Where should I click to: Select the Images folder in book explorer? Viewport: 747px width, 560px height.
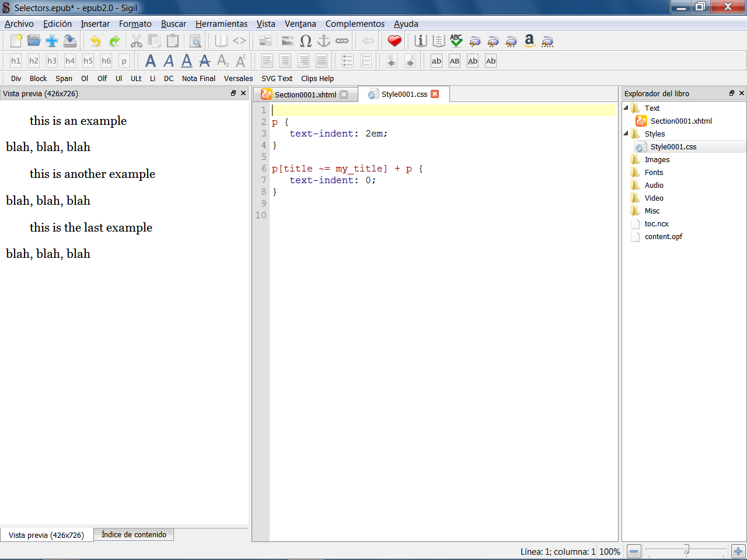(x=657, y=159)
